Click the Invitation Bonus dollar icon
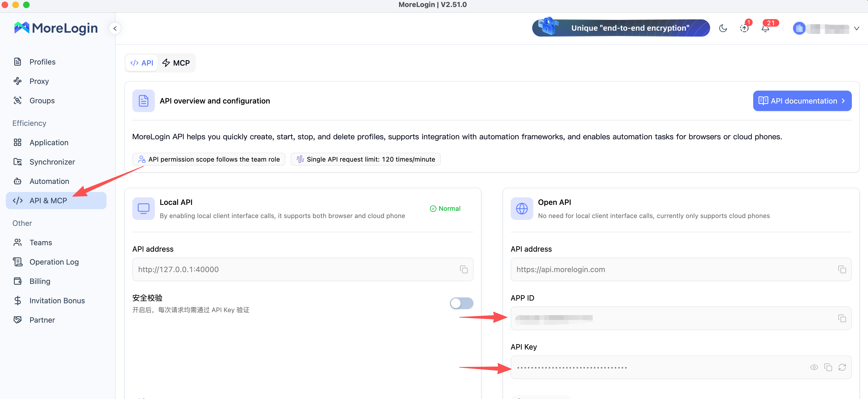The height and width of the screenshot is (399, 868). point(17,301)
